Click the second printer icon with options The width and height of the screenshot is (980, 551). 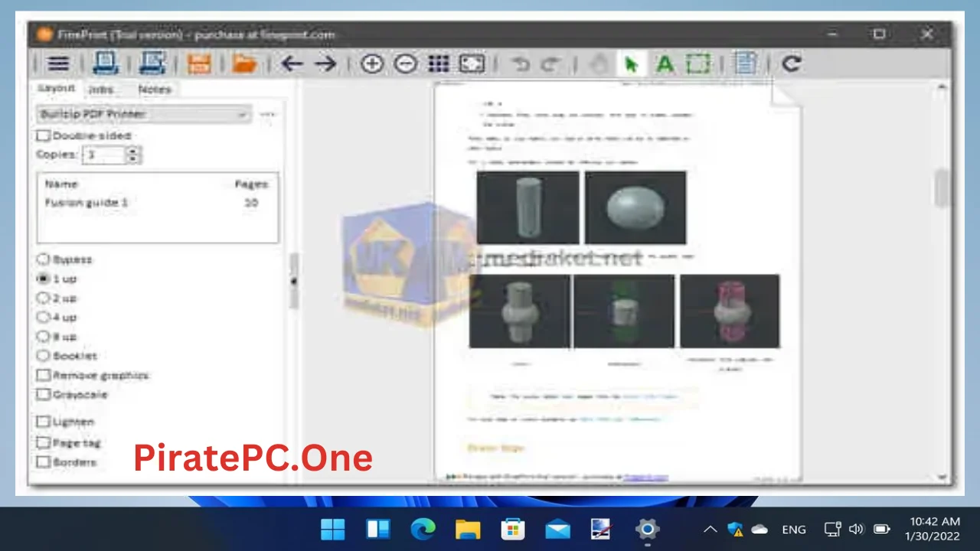coord(152,64)
